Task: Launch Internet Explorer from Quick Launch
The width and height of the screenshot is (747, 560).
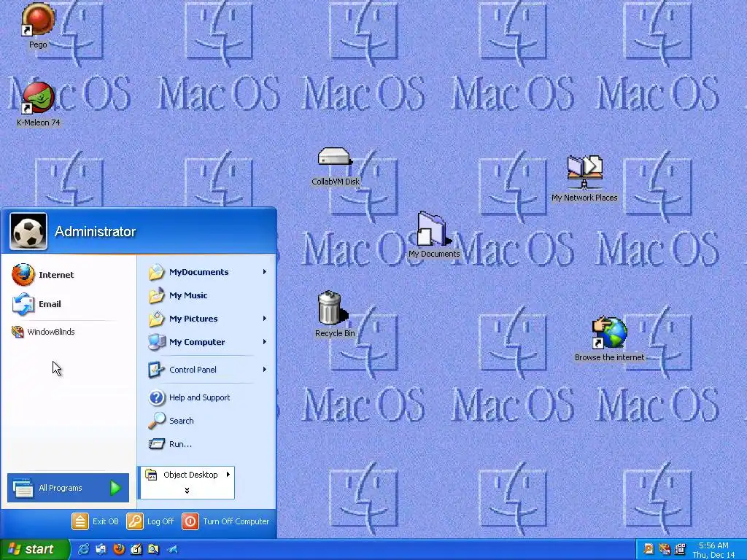Action: (x=83, y=550)
